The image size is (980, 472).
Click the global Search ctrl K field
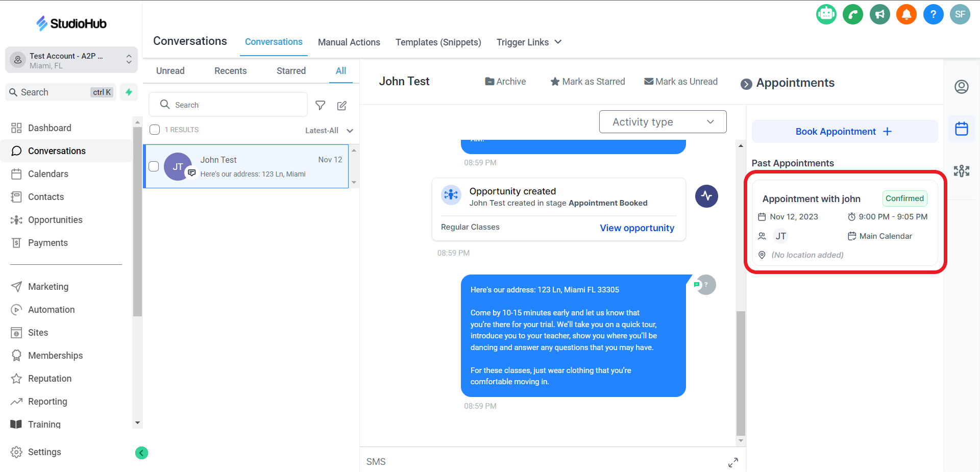pyautogui.click(x=61, y=92)
